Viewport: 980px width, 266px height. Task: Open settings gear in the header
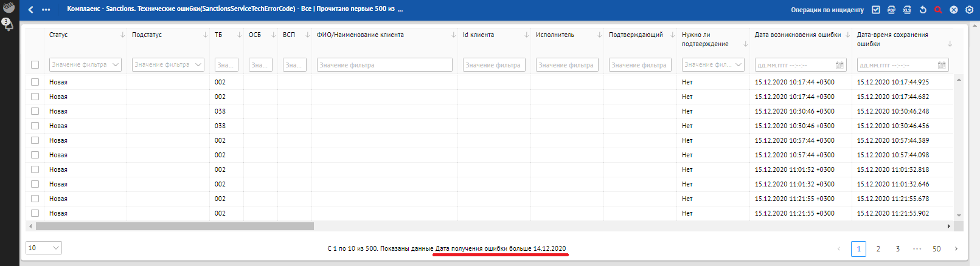969,10
